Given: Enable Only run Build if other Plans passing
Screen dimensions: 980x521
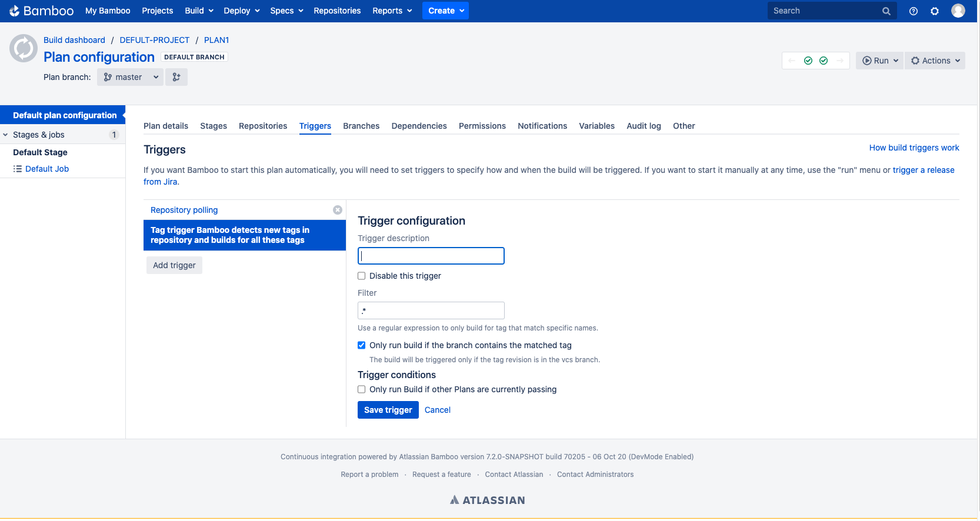Looking at the screenshot, I should click(362, 389).
